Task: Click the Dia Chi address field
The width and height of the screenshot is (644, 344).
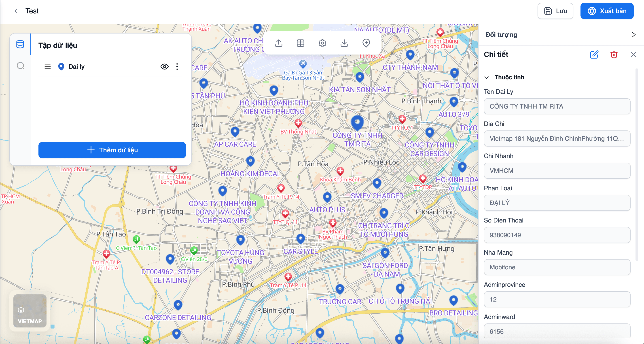Action: tap(557, 139)
